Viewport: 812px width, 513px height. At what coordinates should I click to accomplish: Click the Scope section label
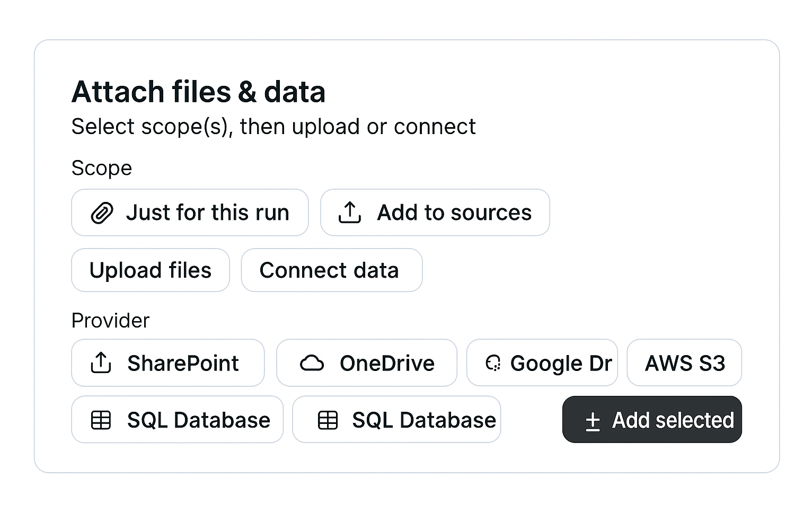101,168
